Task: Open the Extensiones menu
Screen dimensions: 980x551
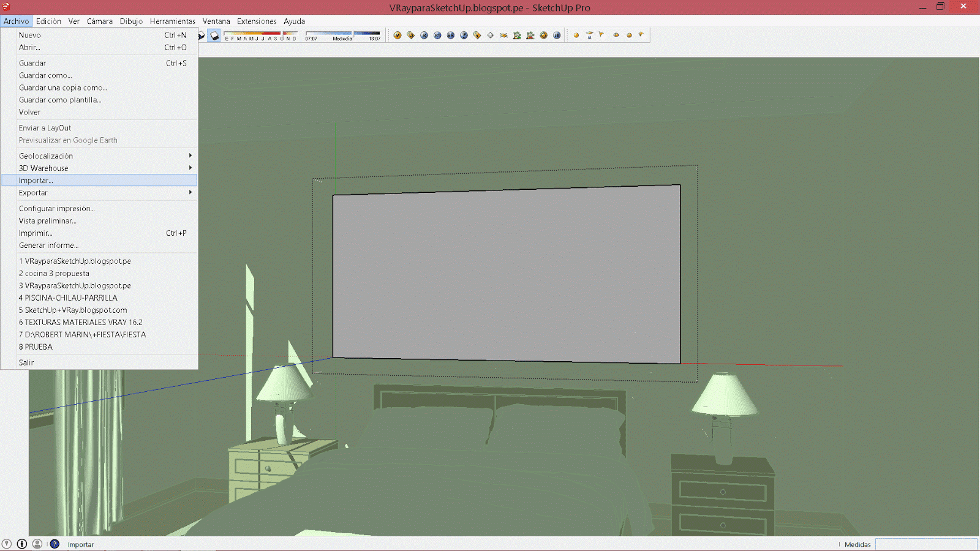Action: [x=257, y=21]
